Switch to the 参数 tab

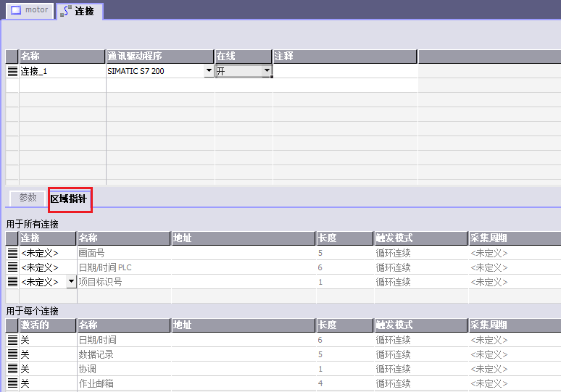pyautogui.click(x=28, y=198)
